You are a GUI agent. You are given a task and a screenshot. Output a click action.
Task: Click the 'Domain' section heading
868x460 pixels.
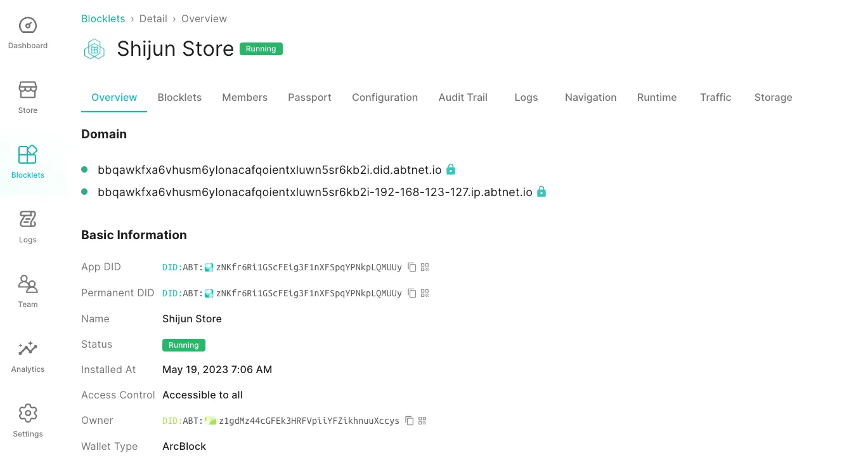point(104,135)
